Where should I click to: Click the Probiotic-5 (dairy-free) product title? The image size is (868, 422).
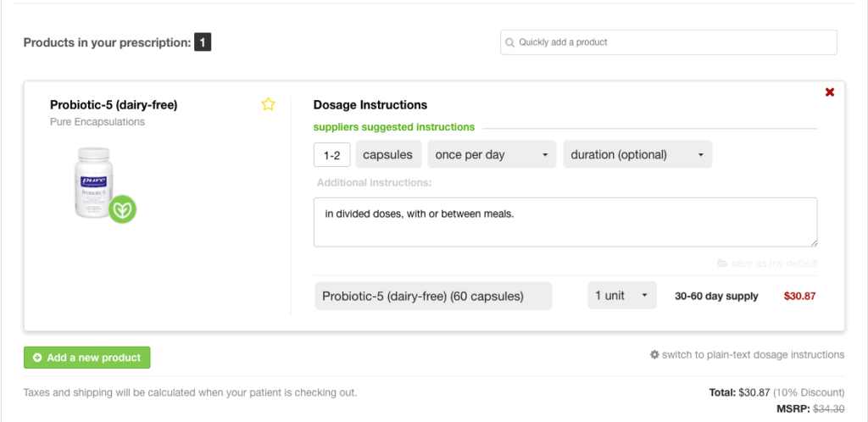point(114,104)
